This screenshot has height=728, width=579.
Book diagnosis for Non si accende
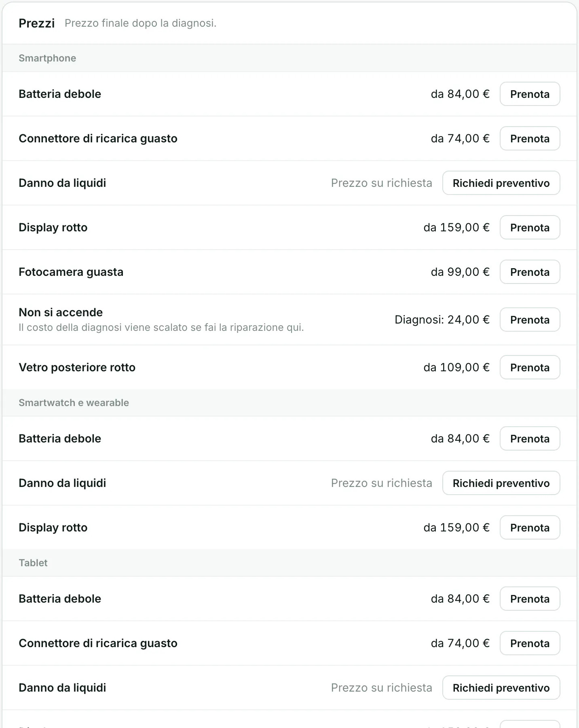pyautogui.click(x=530, y=320)
